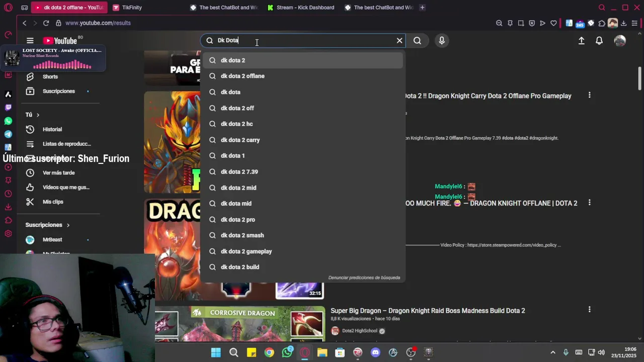
Task: Take a snapshot with the capture icon
Action: pos(521,23)
